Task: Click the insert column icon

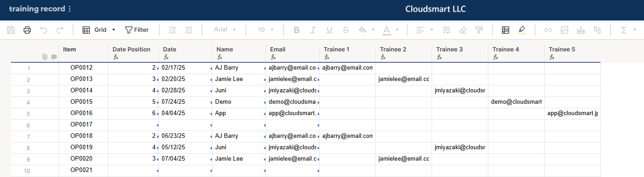Action: 597,30
